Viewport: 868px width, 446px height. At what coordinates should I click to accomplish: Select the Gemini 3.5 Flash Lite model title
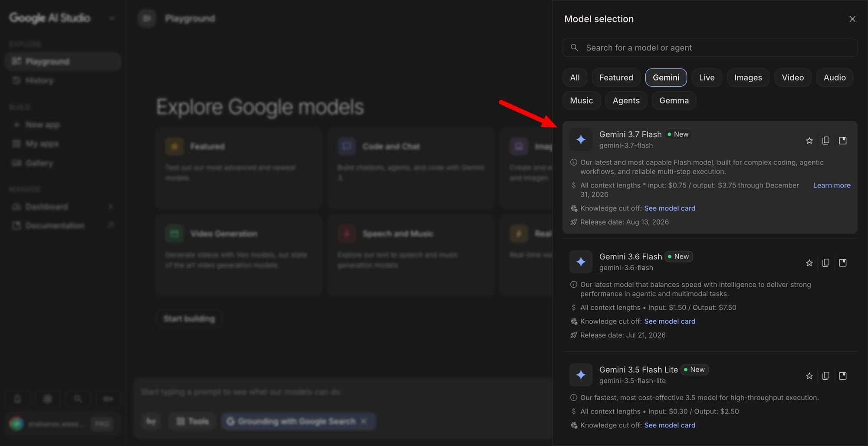click(x=638, y=370)
